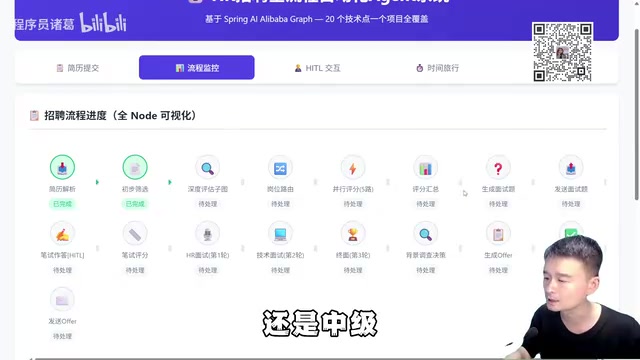This screenshot has height=360, width=640.
Task: Click the 背景调查决策 magnifier icon
Action: 426,234
